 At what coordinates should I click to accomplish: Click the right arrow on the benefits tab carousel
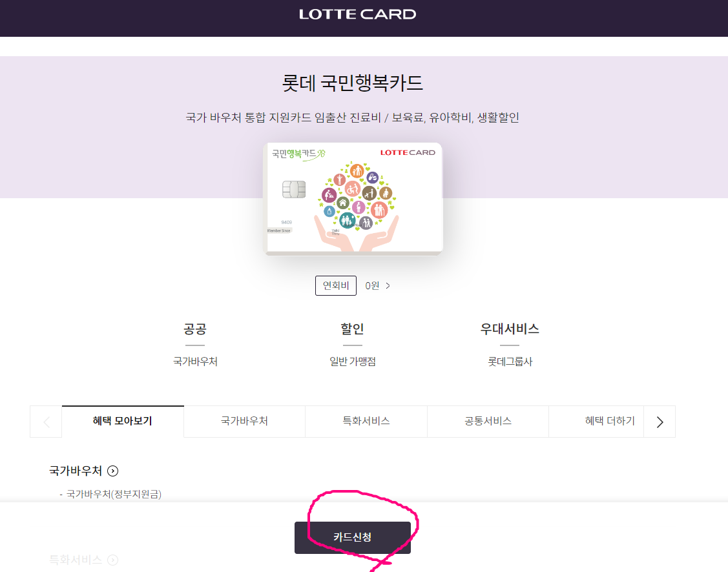pos(660,422)
